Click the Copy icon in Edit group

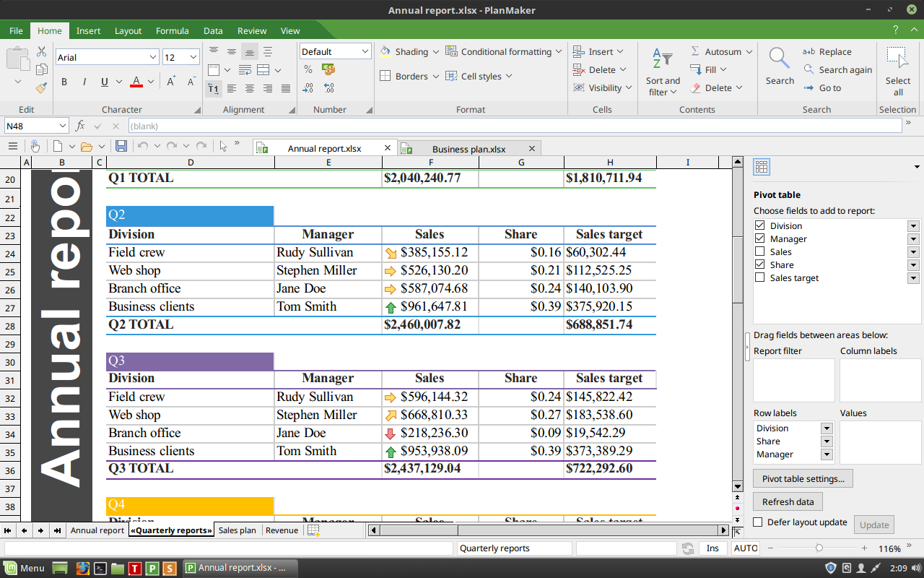(x=42, y=69)
